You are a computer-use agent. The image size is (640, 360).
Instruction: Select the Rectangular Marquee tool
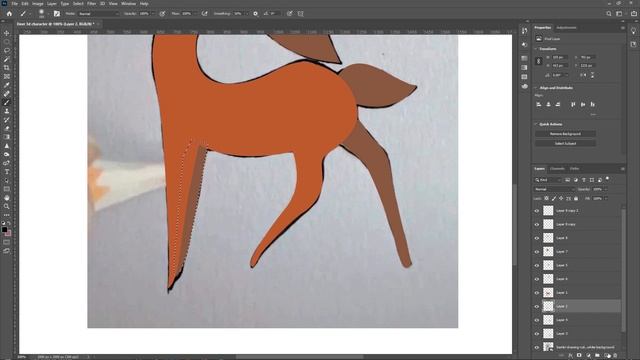7,42
